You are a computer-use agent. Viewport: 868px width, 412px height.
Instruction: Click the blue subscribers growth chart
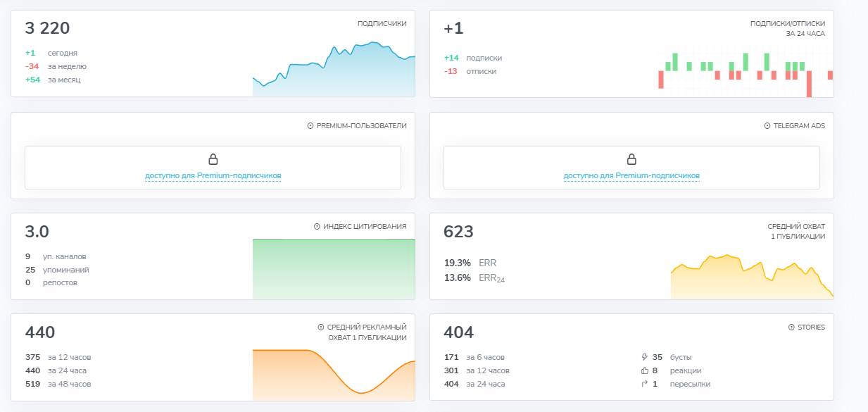[334, 69]
